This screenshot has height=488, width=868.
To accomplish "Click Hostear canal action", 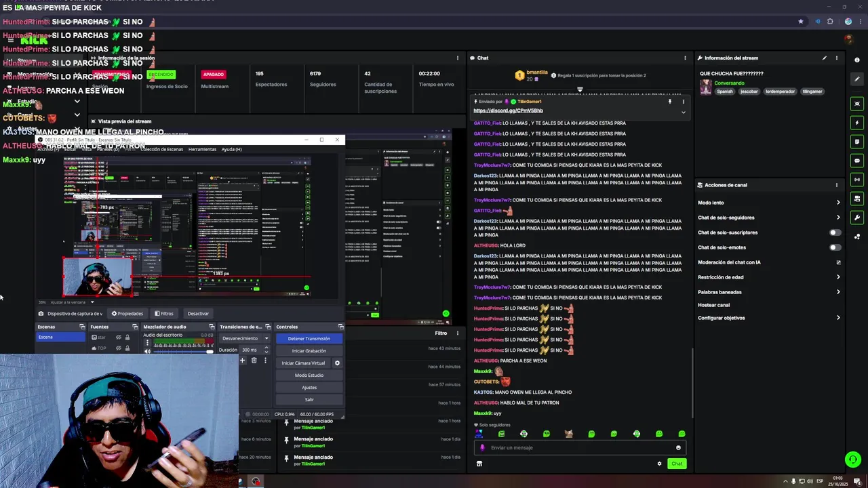I will [x=713, y=305].
